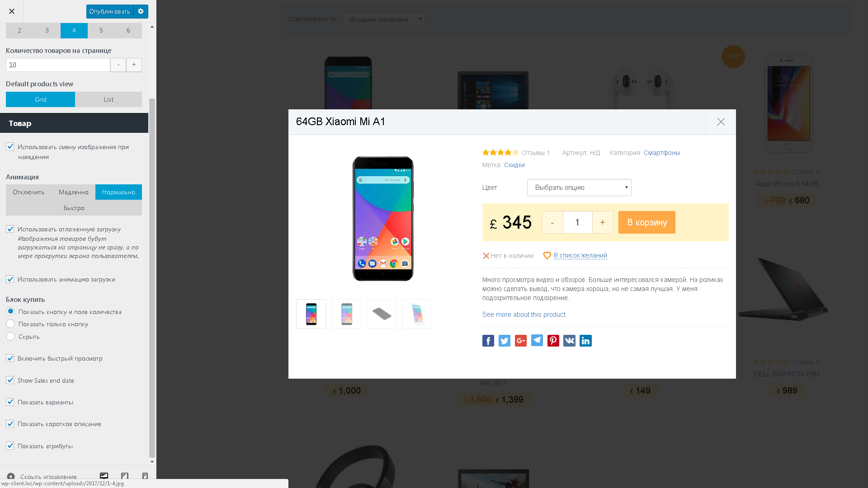Open See more about this product link
The image size is (868, 488).
tap(524, 314)
